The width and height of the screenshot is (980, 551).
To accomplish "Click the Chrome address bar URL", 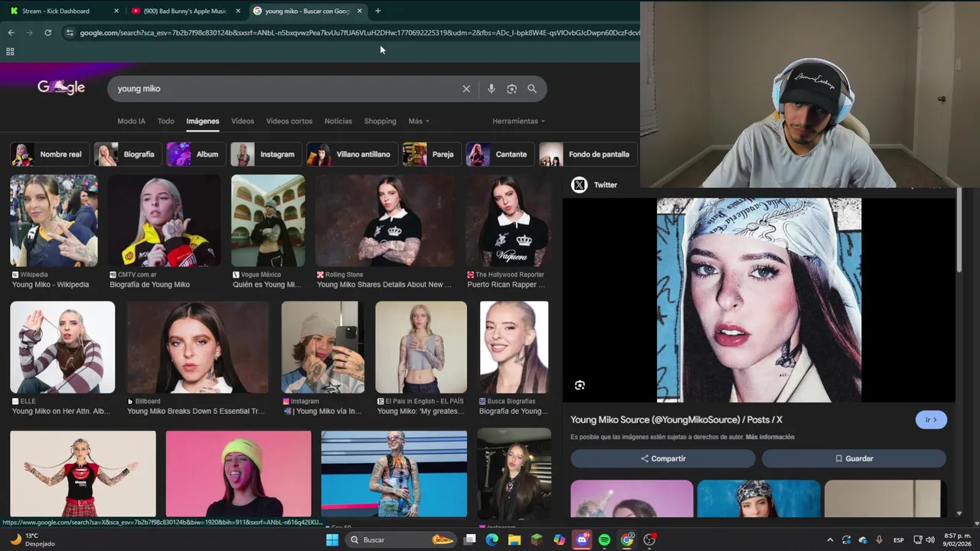I will [x=358, y=33].
